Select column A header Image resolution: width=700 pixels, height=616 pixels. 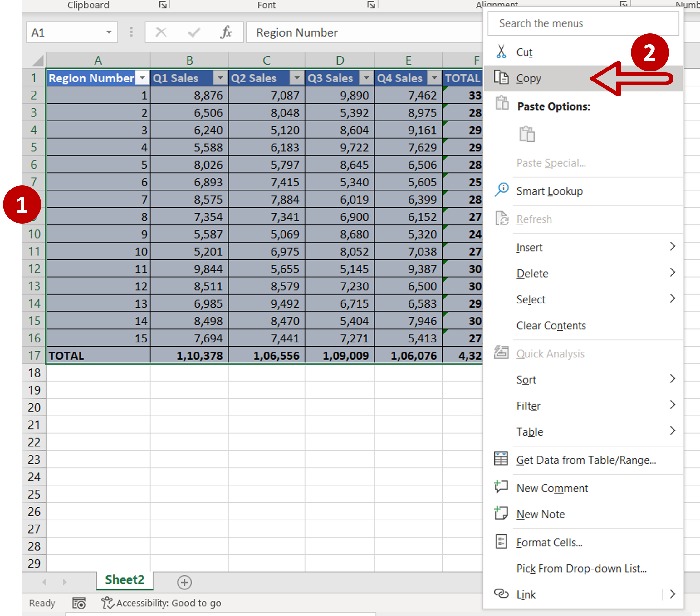(x=98, y=60)
